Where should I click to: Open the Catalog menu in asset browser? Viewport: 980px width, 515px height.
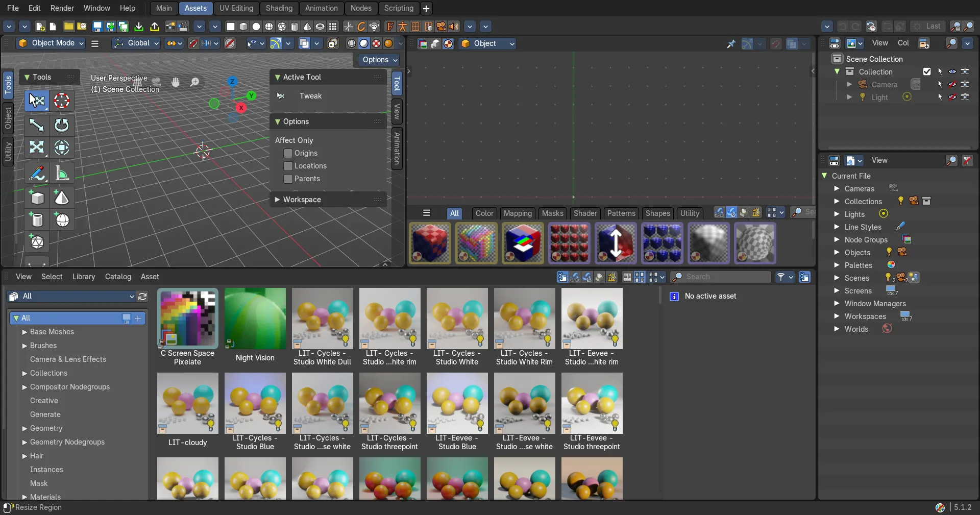(118, 277)
